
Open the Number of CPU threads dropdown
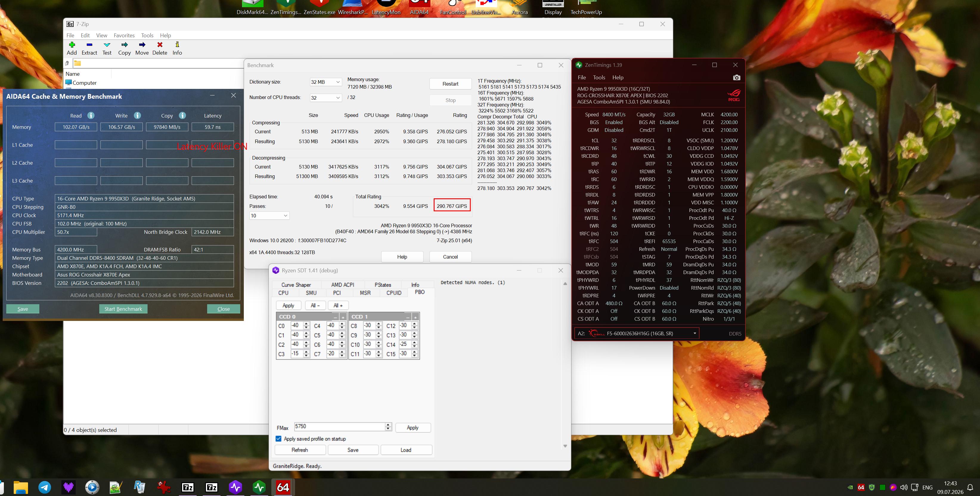pos(326,98)
